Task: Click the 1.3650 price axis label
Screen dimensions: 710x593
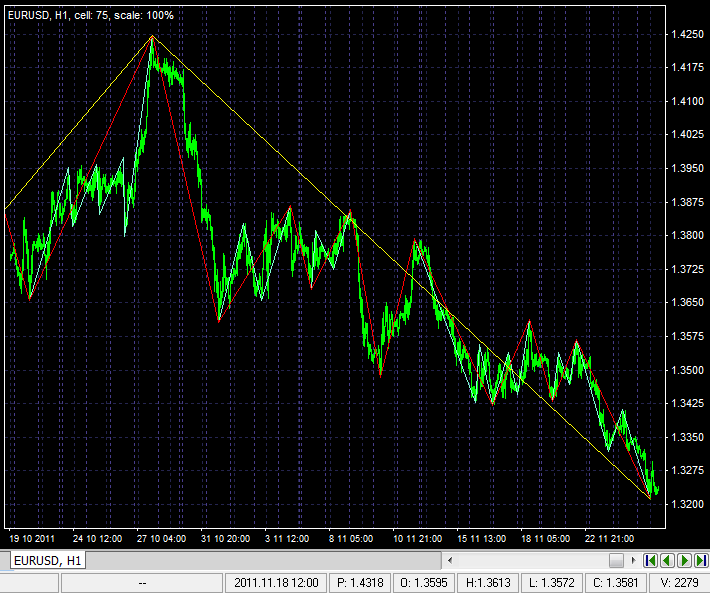Action: coord(687,302)
